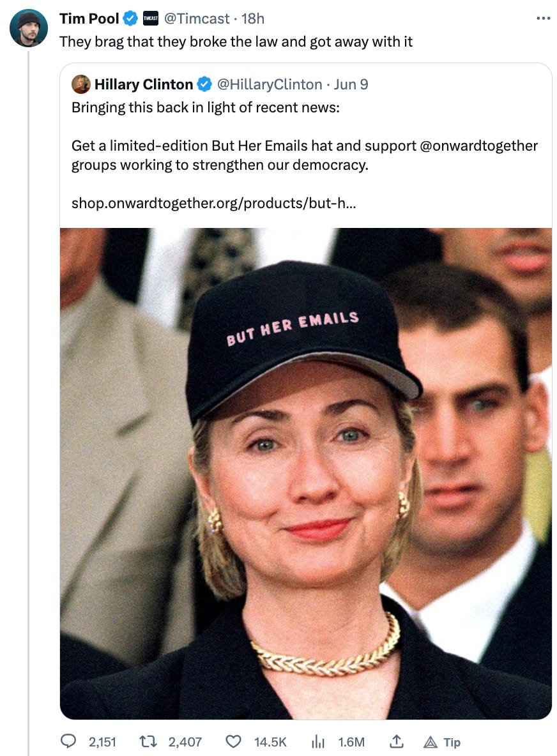557x756 pixels.
Task: Open the @onwardtogether mention link
Action: [478, 146]
